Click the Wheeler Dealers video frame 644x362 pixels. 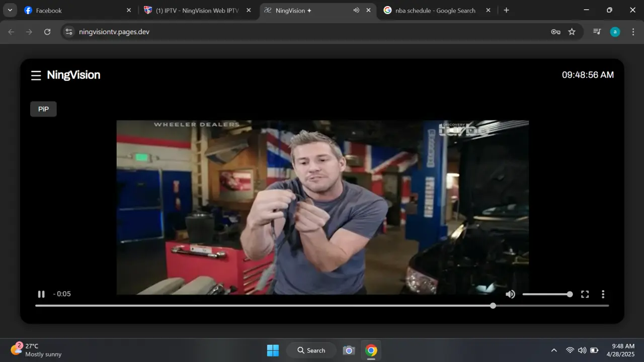323,207
